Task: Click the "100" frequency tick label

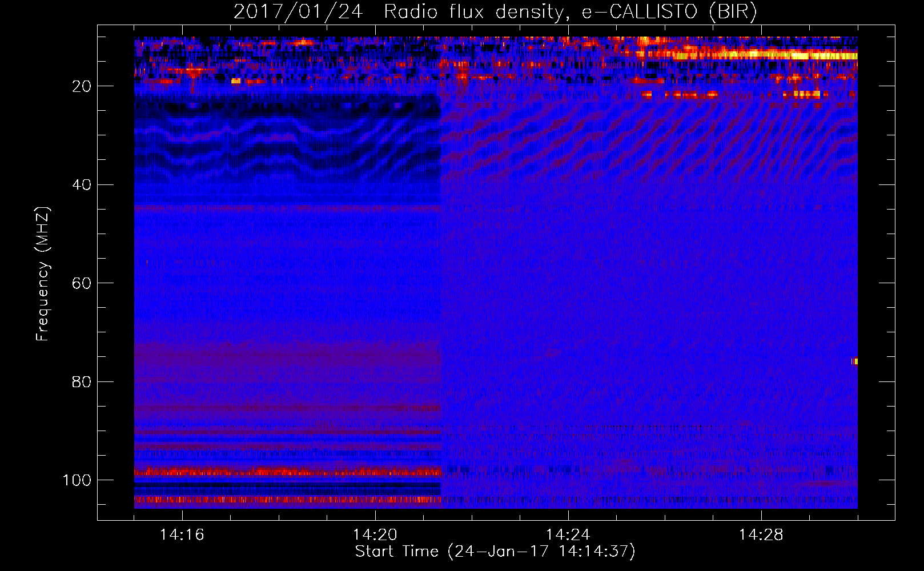Action: coord(77,480)
